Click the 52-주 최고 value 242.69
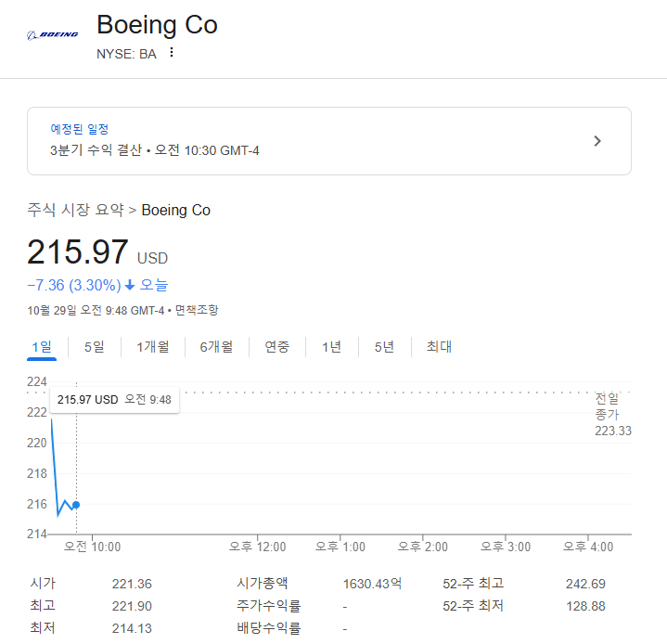Viewport: 667px width, 644px height. [x=585, y=584]
